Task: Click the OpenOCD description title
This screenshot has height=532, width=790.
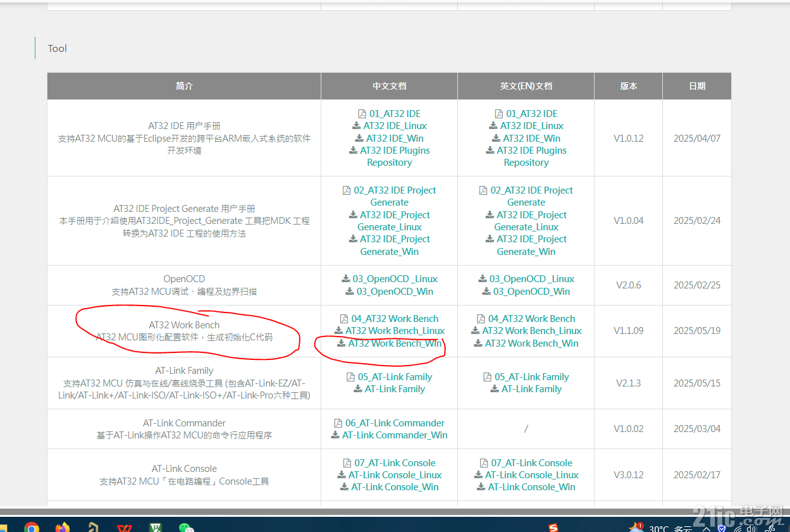Action: [x=184, y=279]
